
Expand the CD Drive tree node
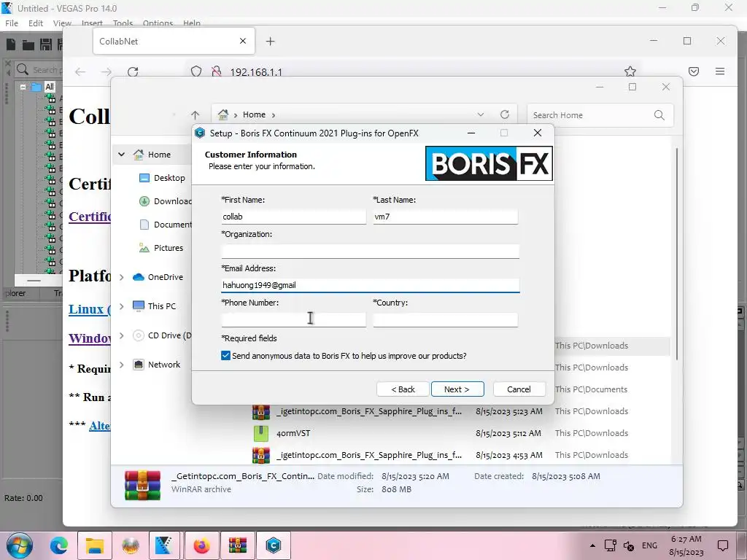click(122, 335)
